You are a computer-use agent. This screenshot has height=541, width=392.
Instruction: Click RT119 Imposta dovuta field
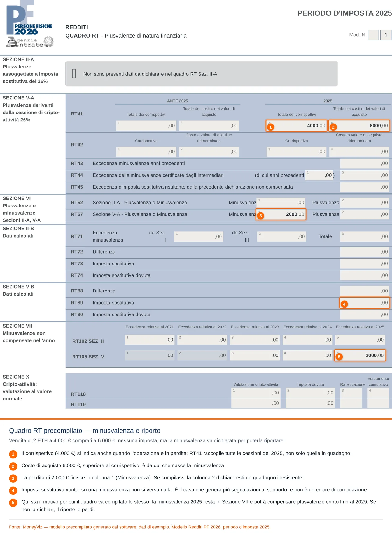click(310, 403)
